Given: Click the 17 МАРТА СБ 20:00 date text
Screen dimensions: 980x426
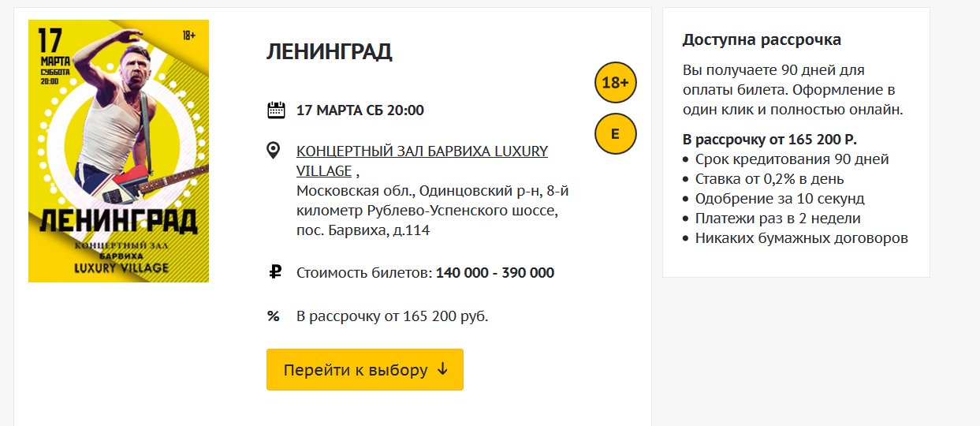Looking at the screenshot, I should pyautogui.click(x=360, y=110).
